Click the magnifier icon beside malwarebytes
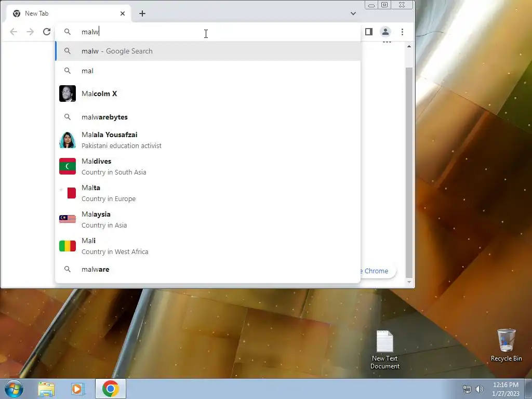Screen dimensions: 532x399 [68, 117]
